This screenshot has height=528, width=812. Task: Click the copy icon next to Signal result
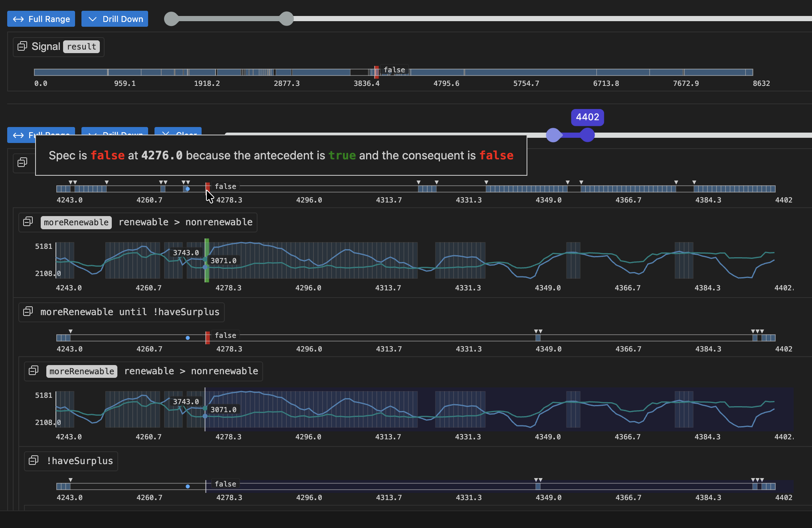[x=22, y=46]
